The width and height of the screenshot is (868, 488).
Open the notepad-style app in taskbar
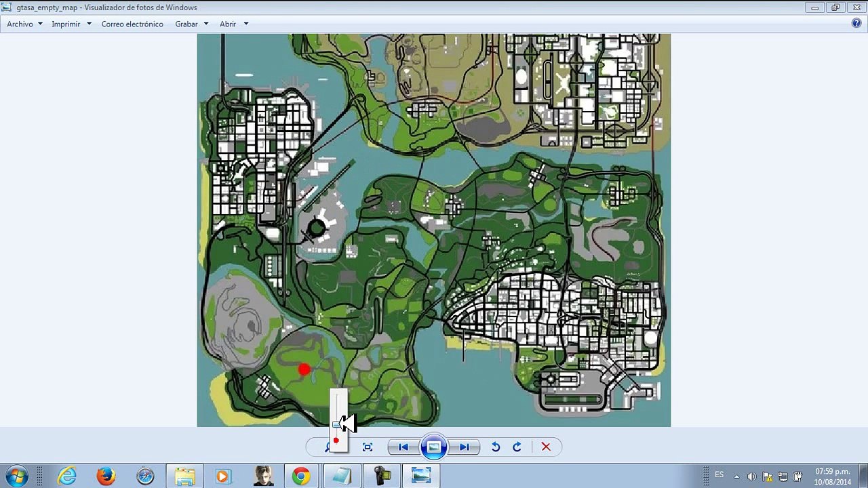pyautogui.click(x=342, y=476)
